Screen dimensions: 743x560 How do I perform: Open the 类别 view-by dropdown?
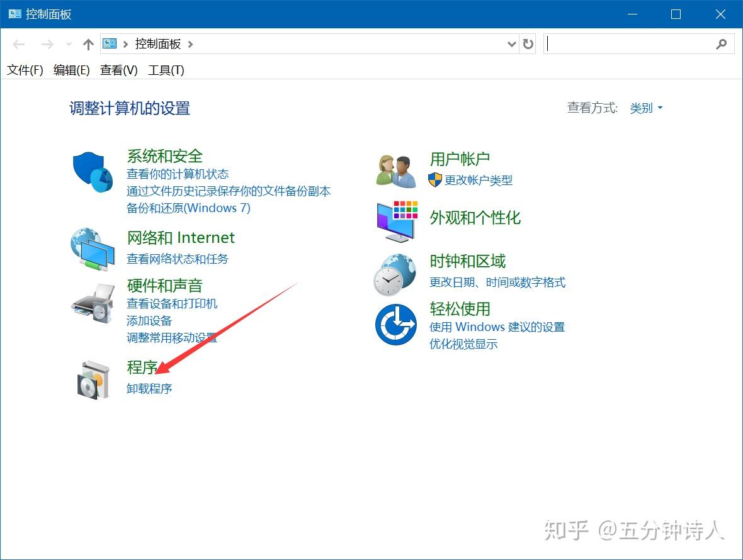coord(646,108)
